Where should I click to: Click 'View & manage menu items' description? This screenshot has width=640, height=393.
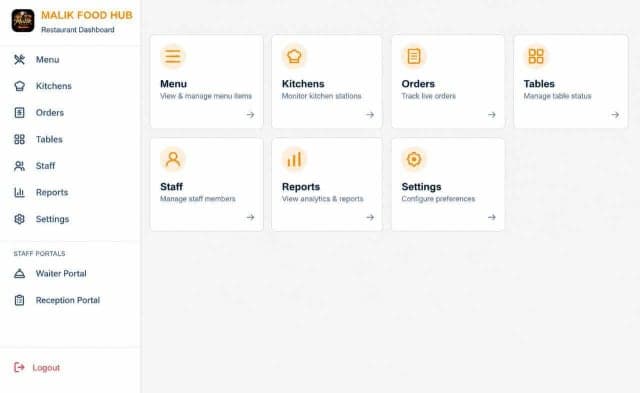tap(206, 96)
